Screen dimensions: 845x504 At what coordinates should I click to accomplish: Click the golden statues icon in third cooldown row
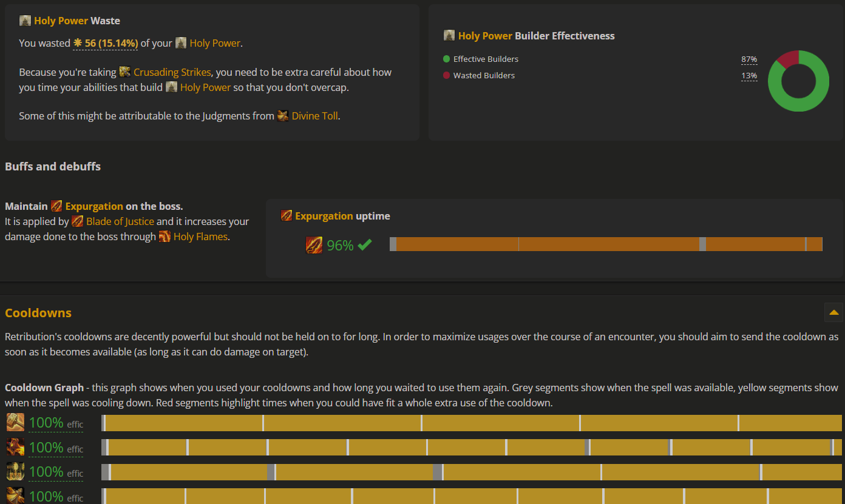point(15,471)
